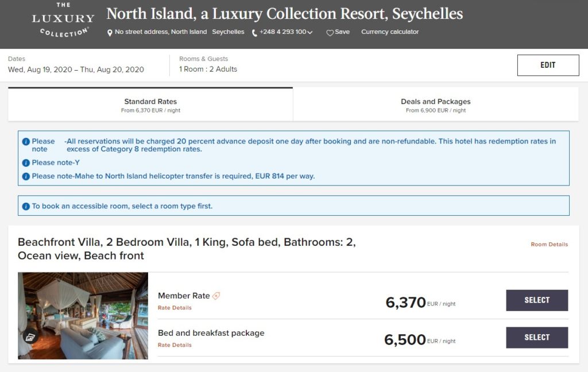Screen dimensions: 588x372
Task: Click the info icon next to helicopter transfer note
Action: 26,176
